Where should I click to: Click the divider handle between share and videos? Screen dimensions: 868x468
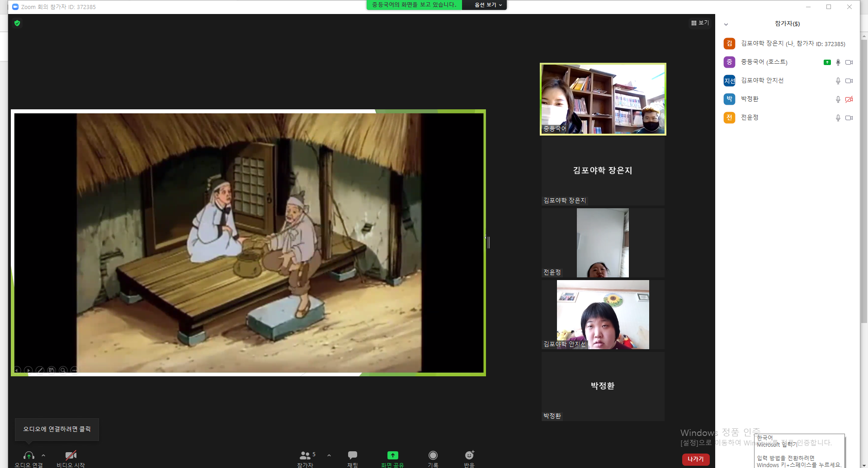489,243
